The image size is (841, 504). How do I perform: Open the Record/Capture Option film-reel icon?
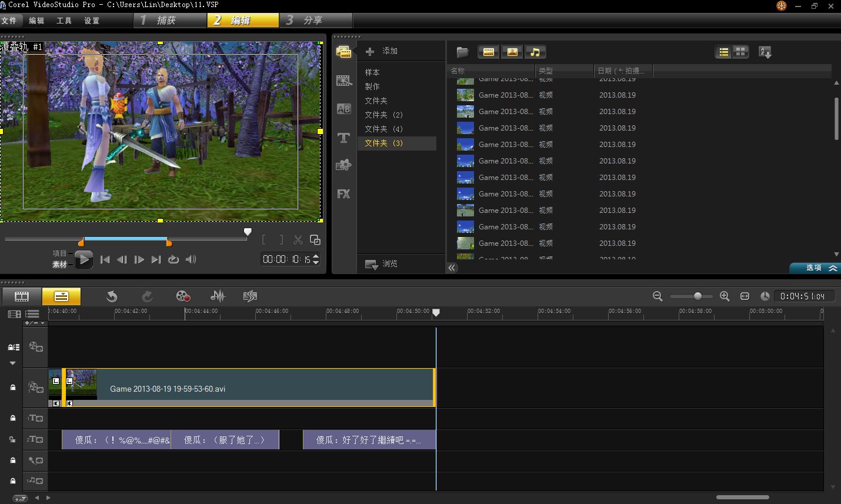point(183,296)
